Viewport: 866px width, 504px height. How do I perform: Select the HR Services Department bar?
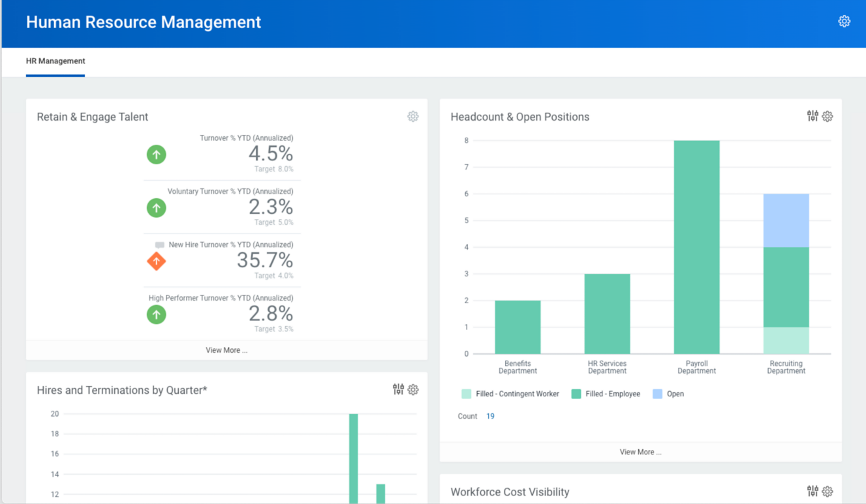click(x=607, y=314)
